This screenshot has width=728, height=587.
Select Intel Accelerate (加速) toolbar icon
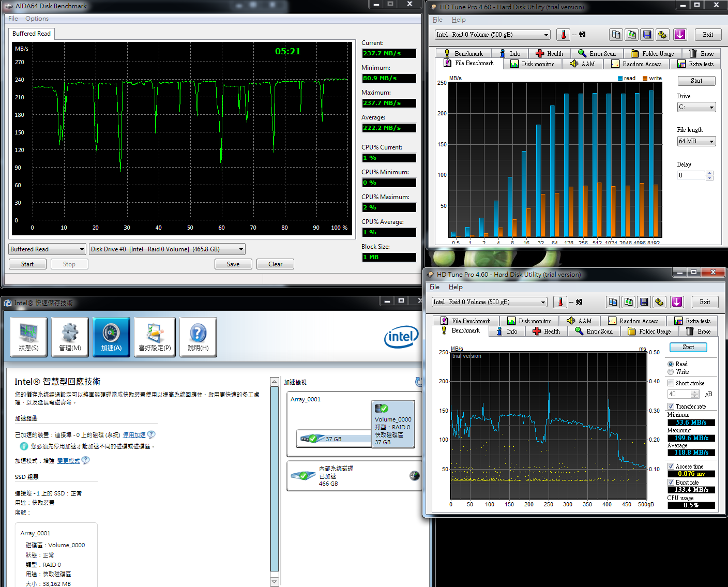pyautogui.click(x=111, y=337)
